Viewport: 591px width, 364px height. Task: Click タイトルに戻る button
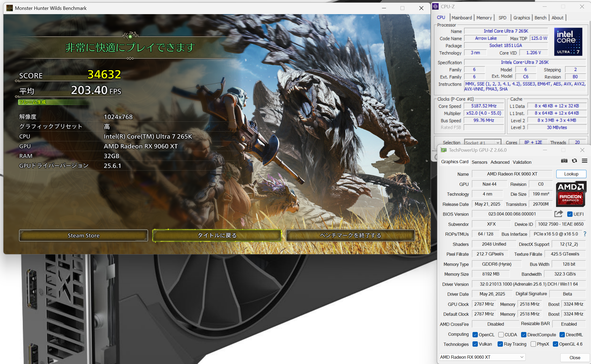click(x=217, y=235)
